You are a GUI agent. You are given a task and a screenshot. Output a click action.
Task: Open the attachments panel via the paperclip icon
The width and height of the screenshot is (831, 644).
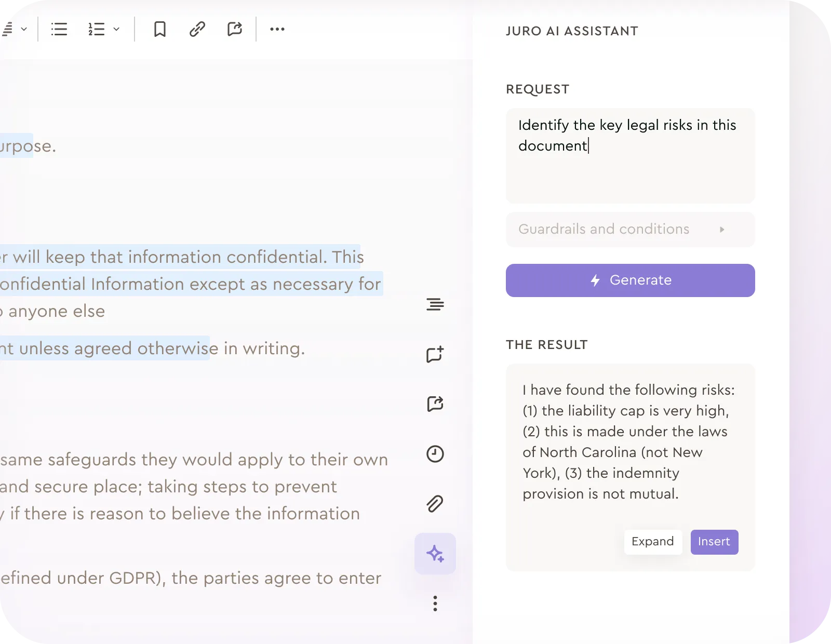[x=435, y=503]
